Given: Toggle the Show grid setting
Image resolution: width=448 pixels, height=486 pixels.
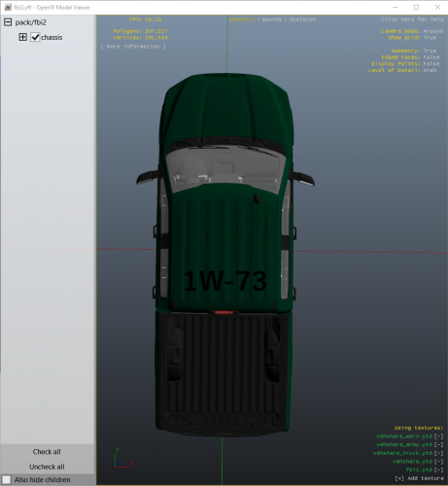Looking at the screenshot, I should [x=430, y=38].
